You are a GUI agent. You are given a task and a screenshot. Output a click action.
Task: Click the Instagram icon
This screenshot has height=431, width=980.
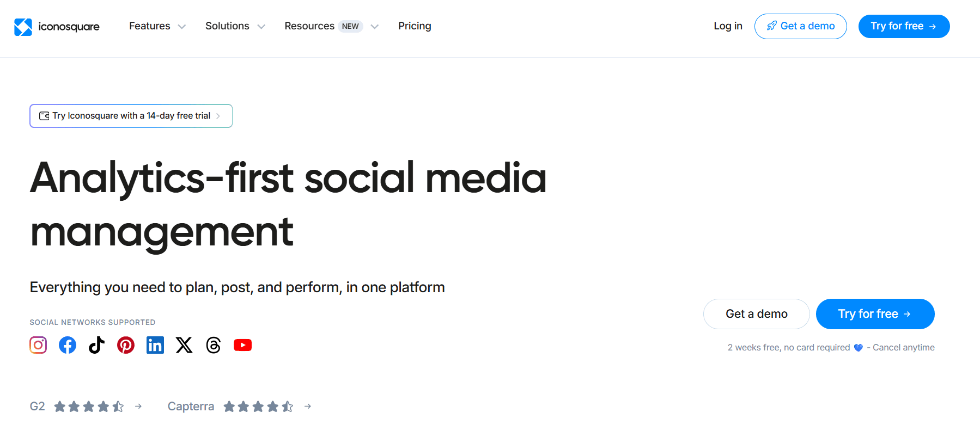pos(38,345)
